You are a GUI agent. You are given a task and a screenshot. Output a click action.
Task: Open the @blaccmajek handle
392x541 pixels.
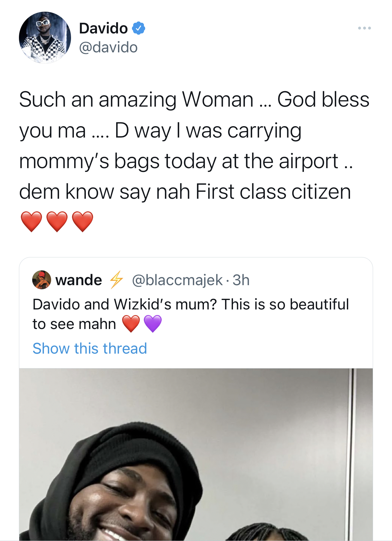pyautogui.click(x=177, y=280)
